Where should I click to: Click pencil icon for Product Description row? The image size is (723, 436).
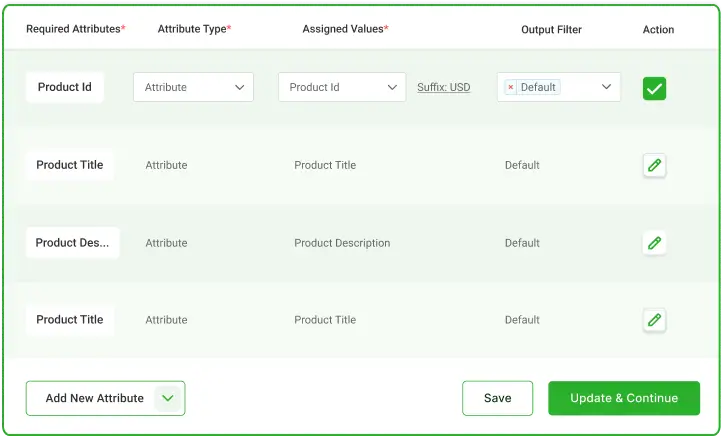tap(654, 243)
